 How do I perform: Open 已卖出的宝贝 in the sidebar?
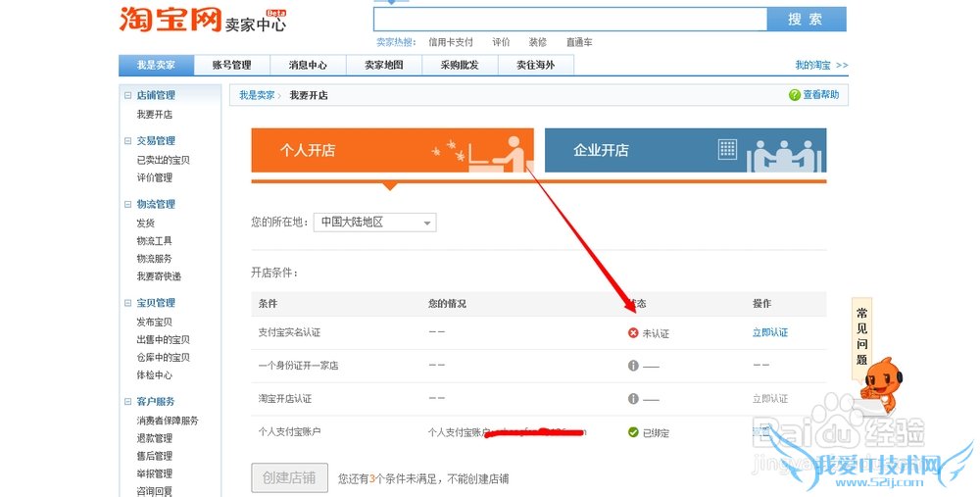[x=163, y=160]
